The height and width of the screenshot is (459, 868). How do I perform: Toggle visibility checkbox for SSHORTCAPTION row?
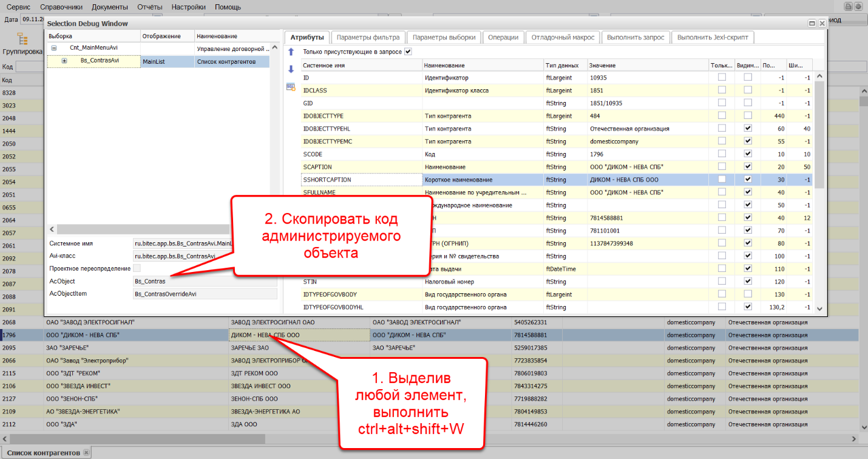coord(748,180)
